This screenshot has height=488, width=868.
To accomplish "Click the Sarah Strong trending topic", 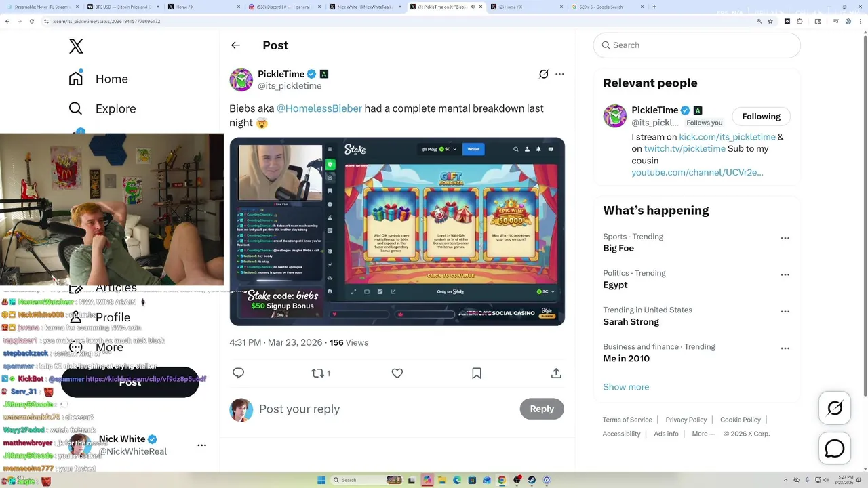I will click(631, 321).
